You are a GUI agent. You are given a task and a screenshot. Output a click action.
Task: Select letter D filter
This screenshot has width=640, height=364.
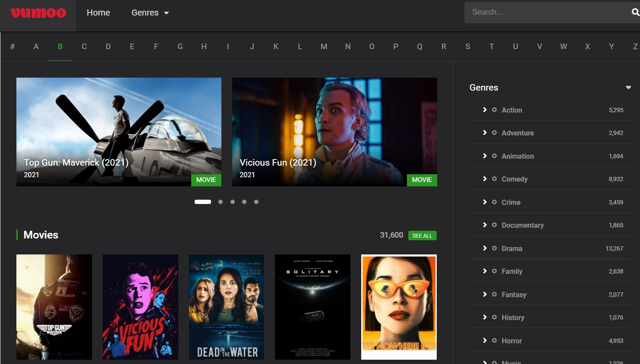coord(108,47)
